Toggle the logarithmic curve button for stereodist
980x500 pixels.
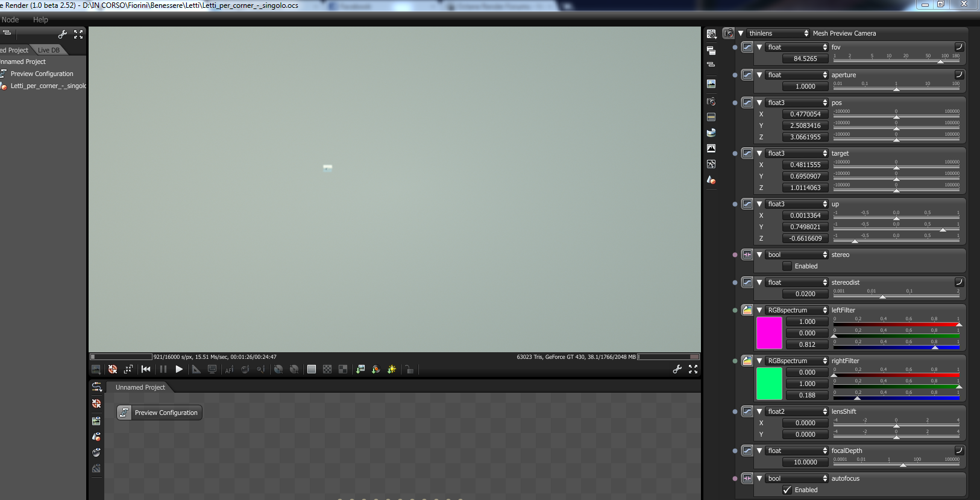959,282
